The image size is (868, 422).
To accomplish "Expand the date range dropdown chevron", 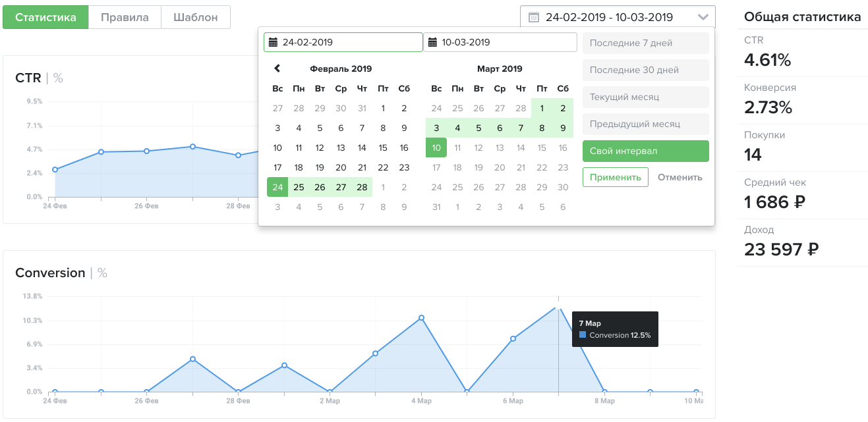I will [x=703, y=17].
